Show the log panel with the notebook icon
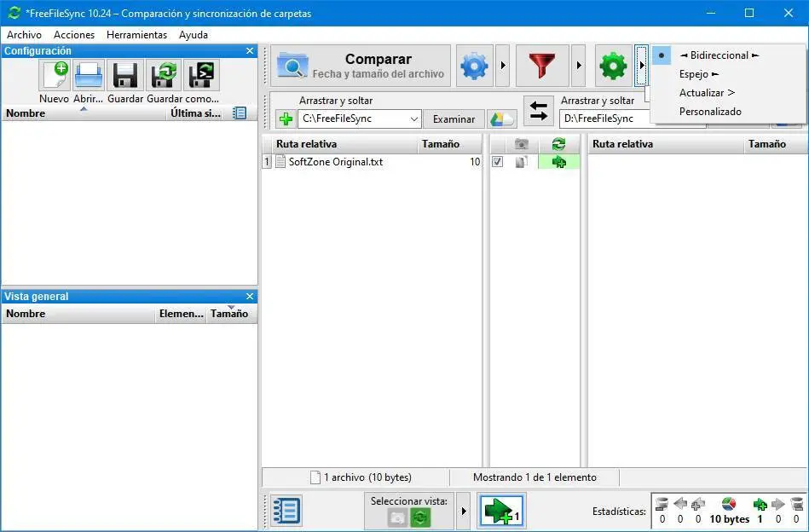Viewport: 809px width, 532px height. (x=286, y=511)
